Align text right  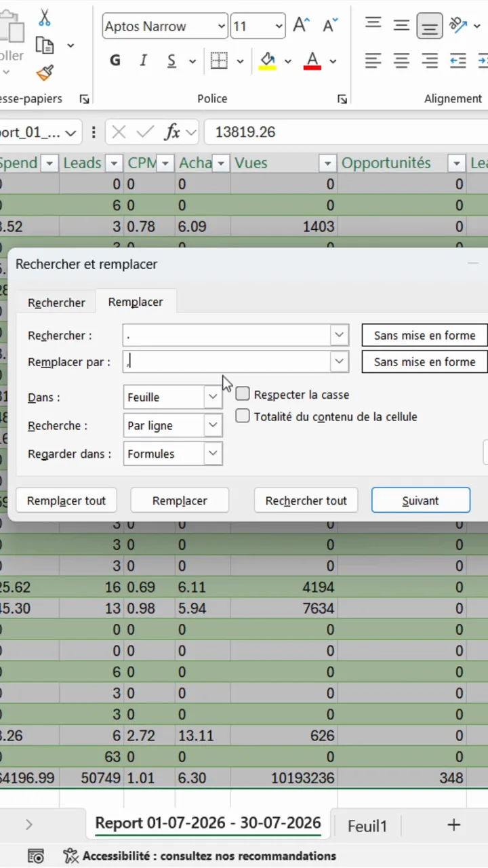pyautogui.click(x=430, y=61)
